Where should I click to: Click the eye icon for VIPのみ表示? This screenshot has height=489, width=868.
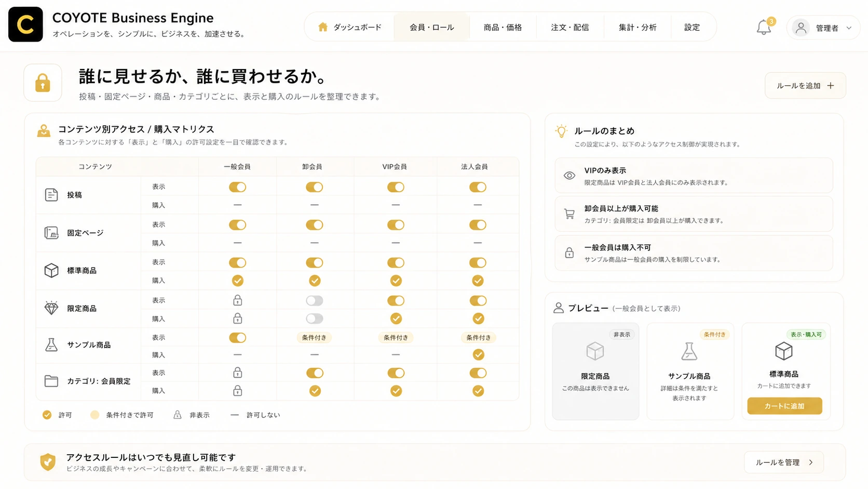pos(569,176)
